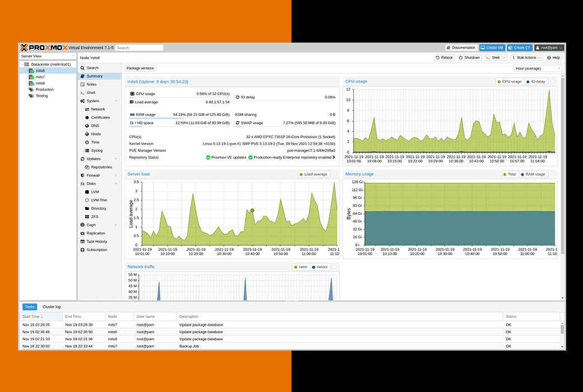Sort tasks by Start Time column

(x=41, y=316)
